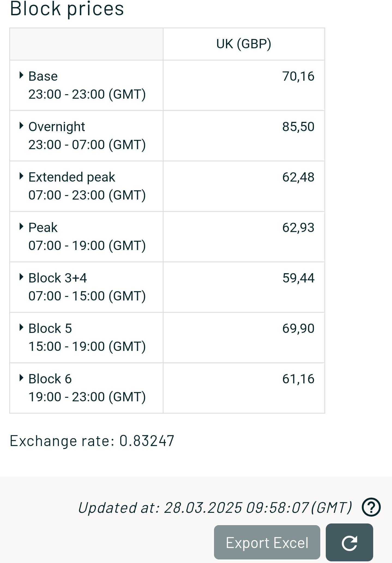Expand the Extended peak row arrow

tap(21, 176)
